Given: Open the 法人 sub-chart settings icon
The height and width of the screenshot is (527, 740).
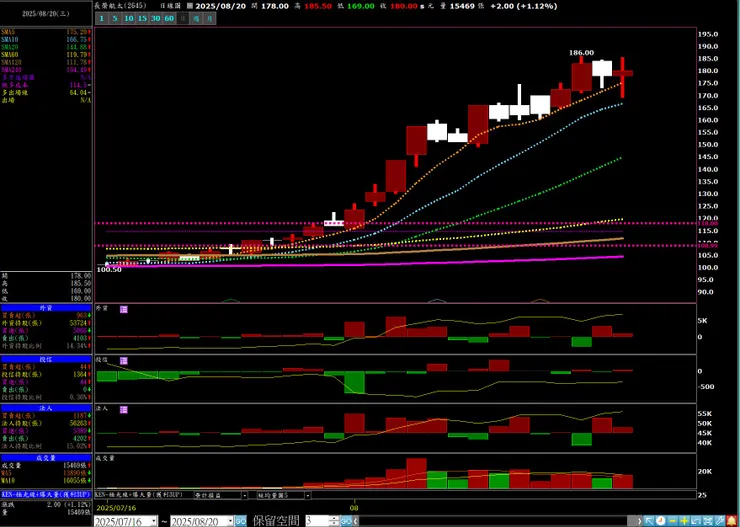Looking at the screenshot, I should tap(124, 410).
